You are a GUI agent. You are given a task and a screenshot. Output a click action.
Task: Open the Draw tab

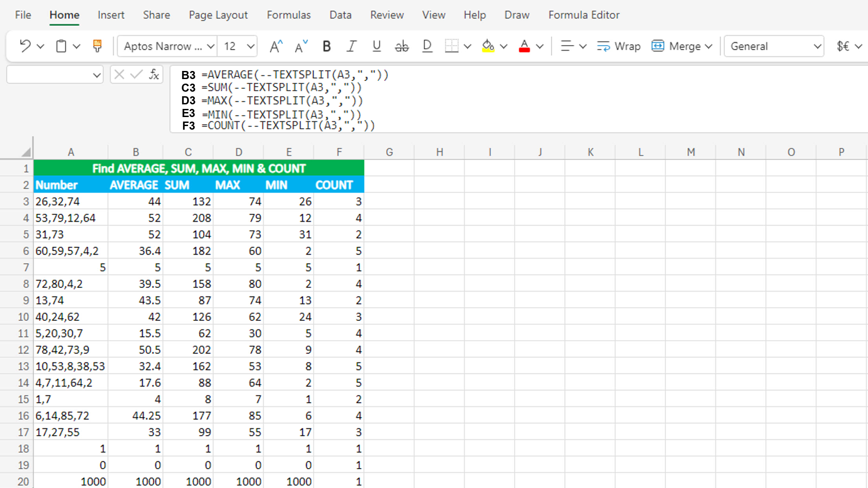click(x=517, y=15)
